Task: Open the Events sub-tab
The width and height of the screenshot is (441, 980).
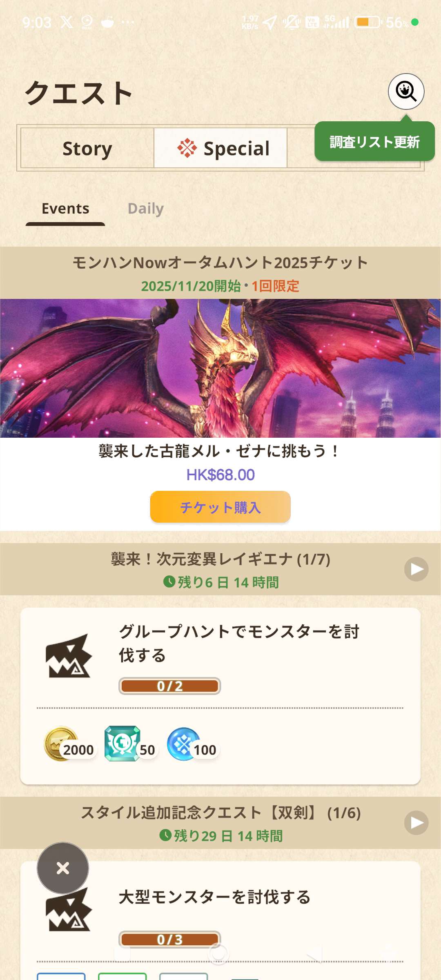Action: click(65, 209)
